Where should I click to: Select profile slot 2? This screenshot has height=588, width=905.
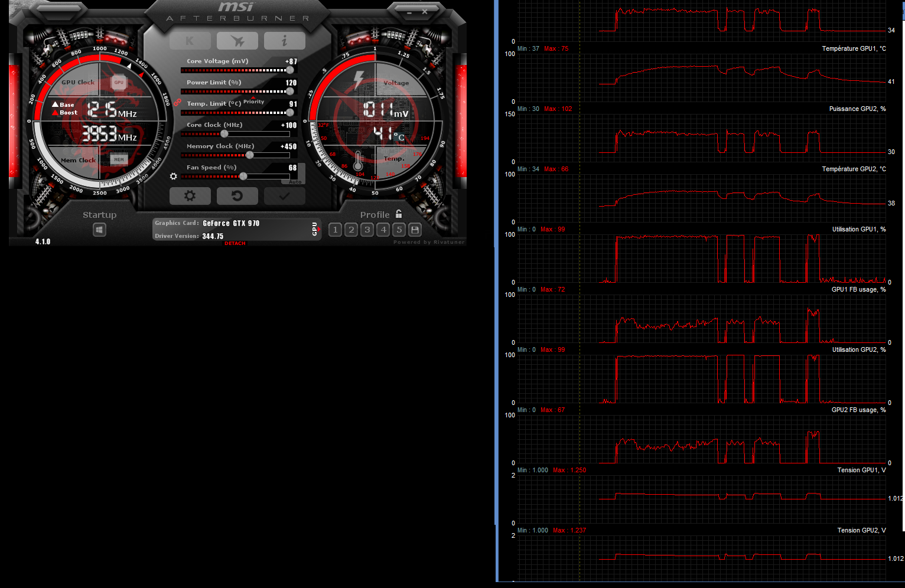(x=351, y=230)
